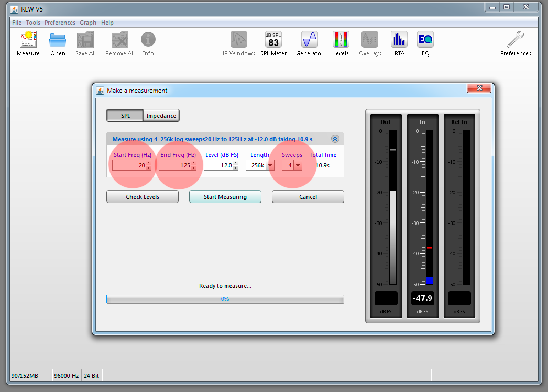This screenshot has width=548, height=392.
Task: Decrease the End Freq value
Action: click(194, 168)
